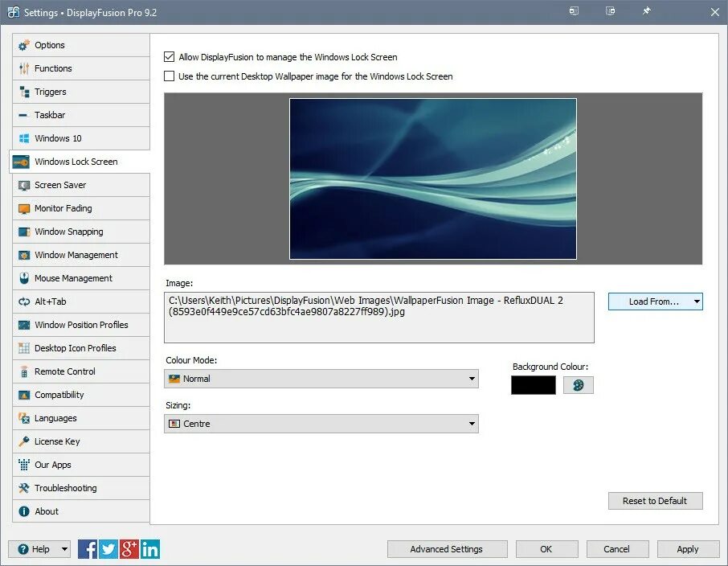This screenshot has height=566, width=728.
Task: Click the Reset to Default button
Action: pos(655,501)
